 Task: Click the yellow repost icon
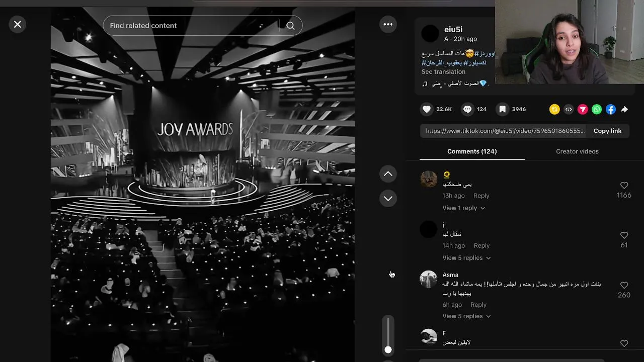(x=554, y=109)
